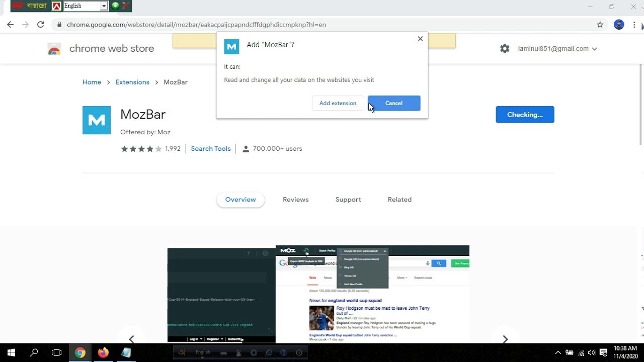Close the Add MozBar popup with X
The width and height of the screenshot is (644, 362).
click(420, 39)
